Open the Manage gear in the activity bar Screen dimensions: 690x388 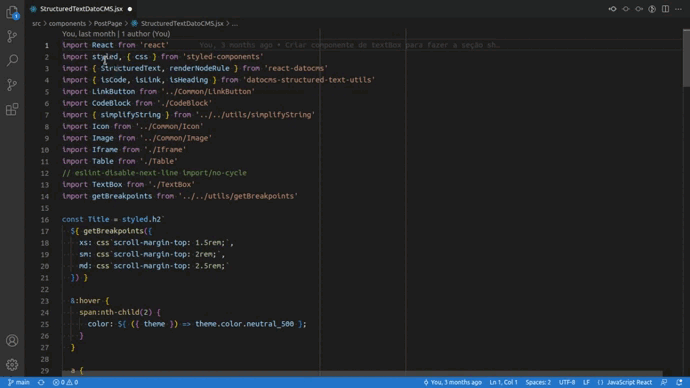coord(12,365)
